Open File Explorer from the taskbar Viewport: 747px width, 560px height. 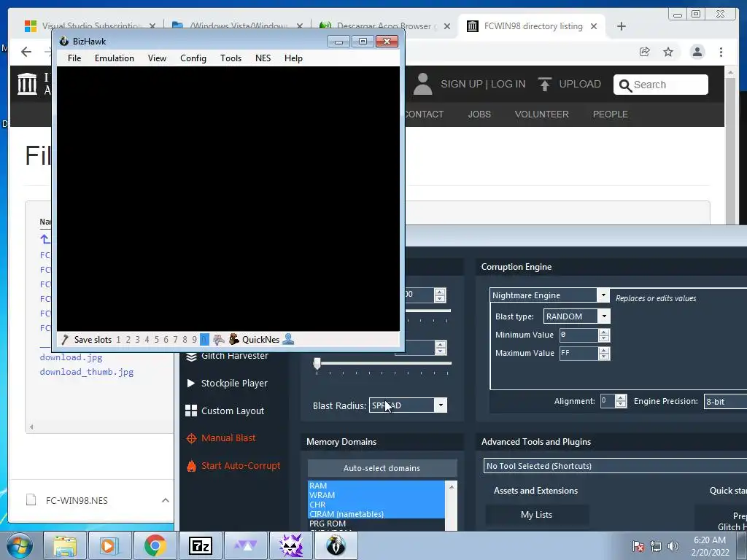point(65,545)
